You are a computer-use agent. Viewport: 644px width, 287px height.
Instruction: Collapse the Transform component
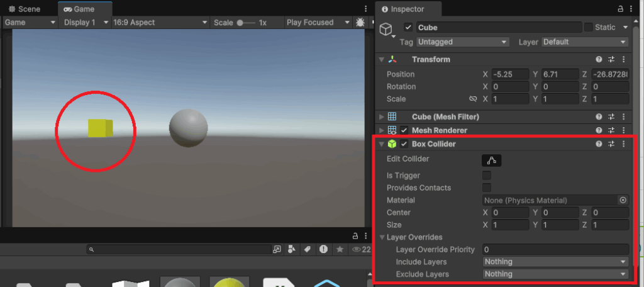point(382,60)
